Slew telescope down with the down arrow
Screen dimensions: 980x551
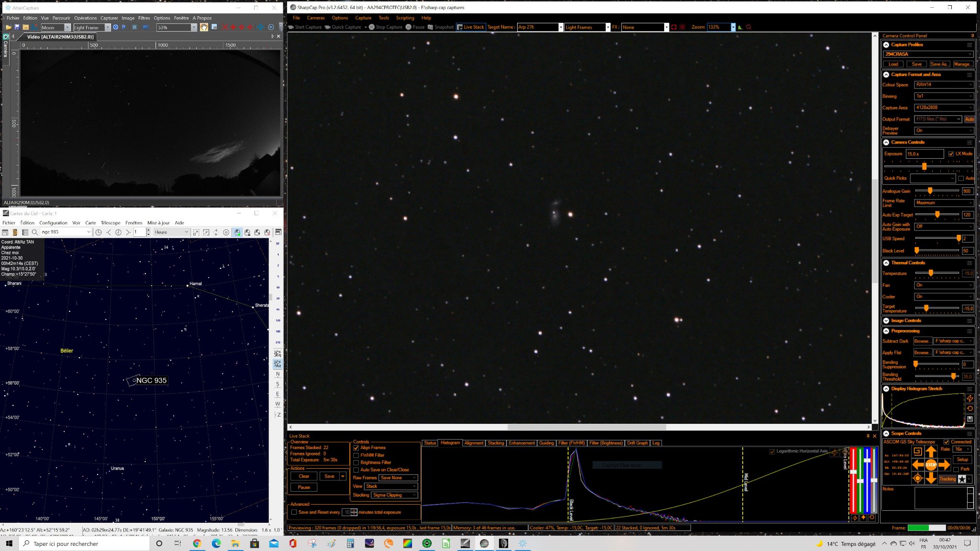[931, 478]
